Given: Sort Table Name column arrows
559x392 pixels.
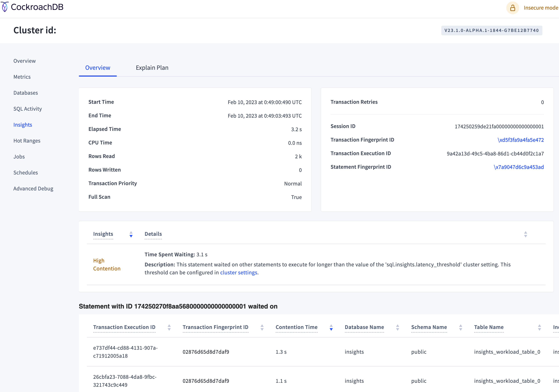Looking at the screenshot, I should coord(540,328).
